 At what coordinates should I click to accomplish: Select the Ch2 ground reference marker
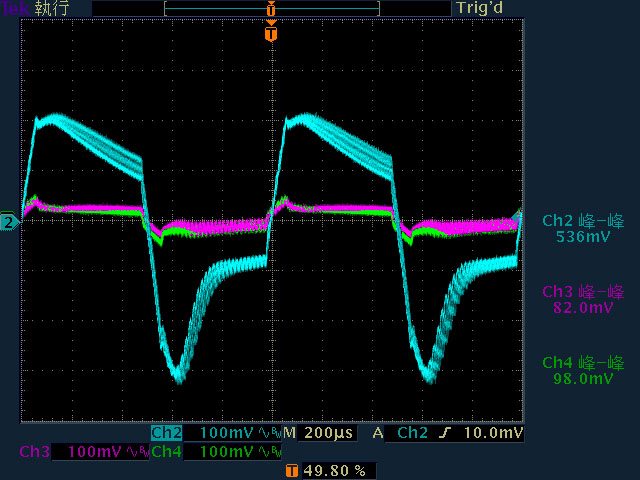[9, 222]
